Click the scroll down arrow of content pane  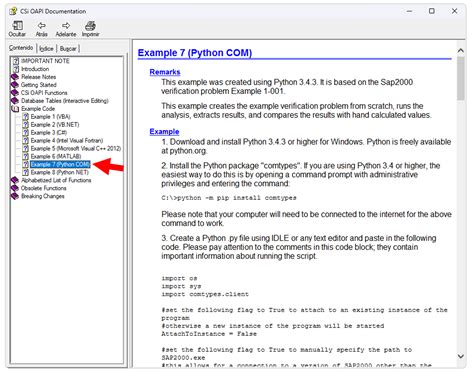461,357
